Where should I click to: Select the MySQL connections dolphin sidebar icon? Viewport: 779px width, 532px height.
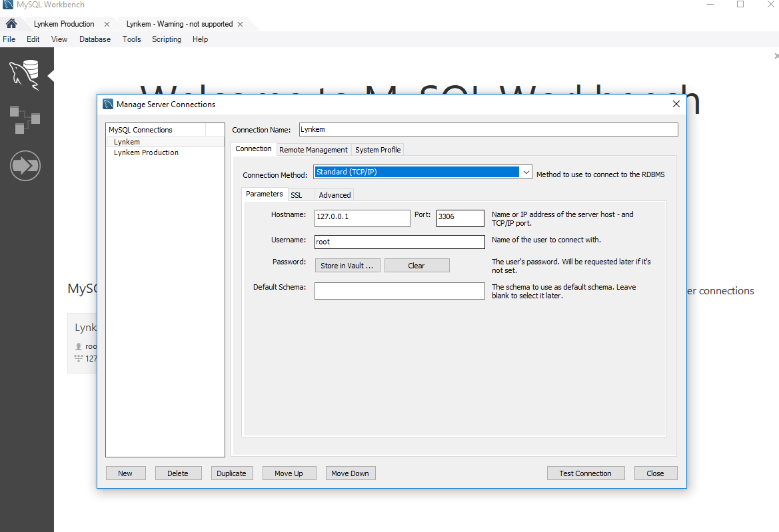(x=25, y=75)
